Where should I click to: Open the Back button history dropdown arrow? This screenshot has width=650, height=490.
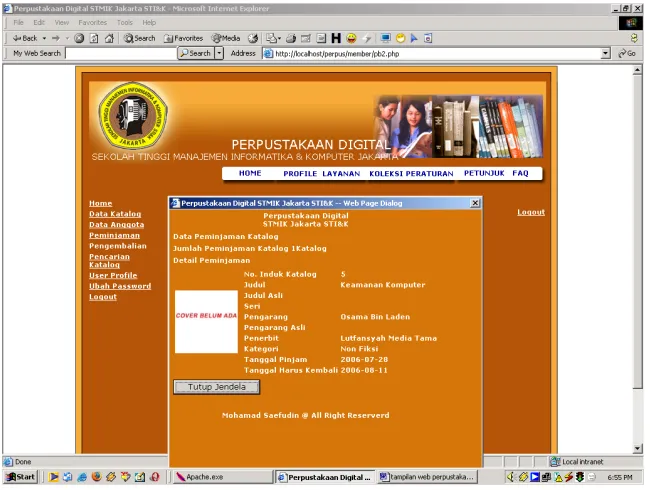pyautogui.click(x=44, y=39)
